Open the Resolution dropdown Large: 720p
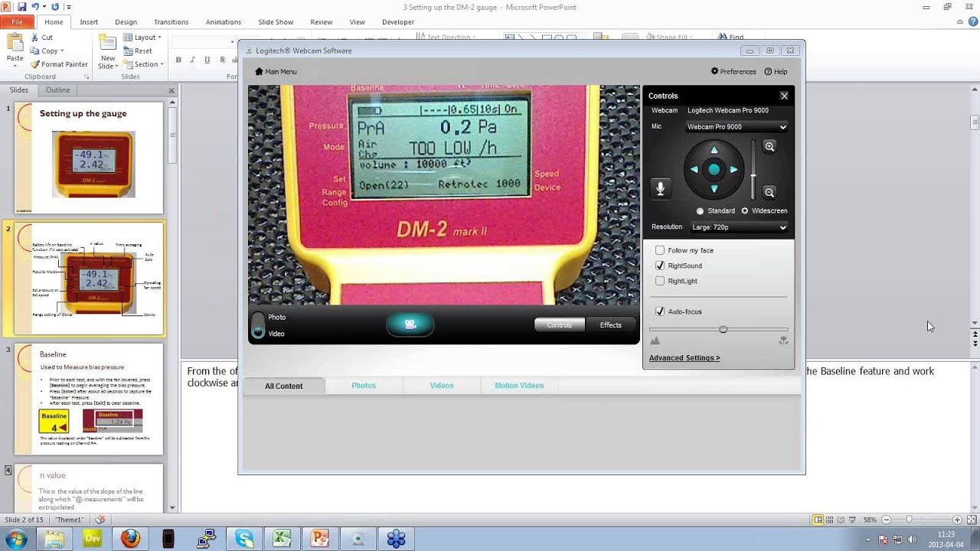The width and height of the screenshot is (980, 551). (x=739, y=227)
